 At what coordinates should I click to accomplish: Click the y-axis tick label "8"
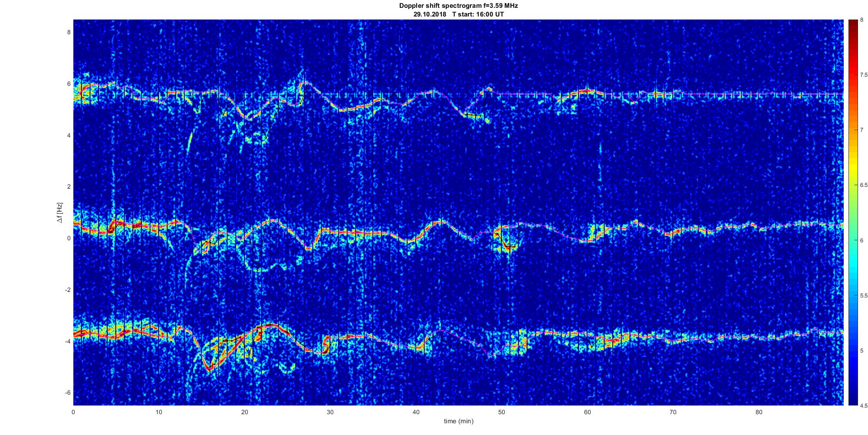point(69,32)
